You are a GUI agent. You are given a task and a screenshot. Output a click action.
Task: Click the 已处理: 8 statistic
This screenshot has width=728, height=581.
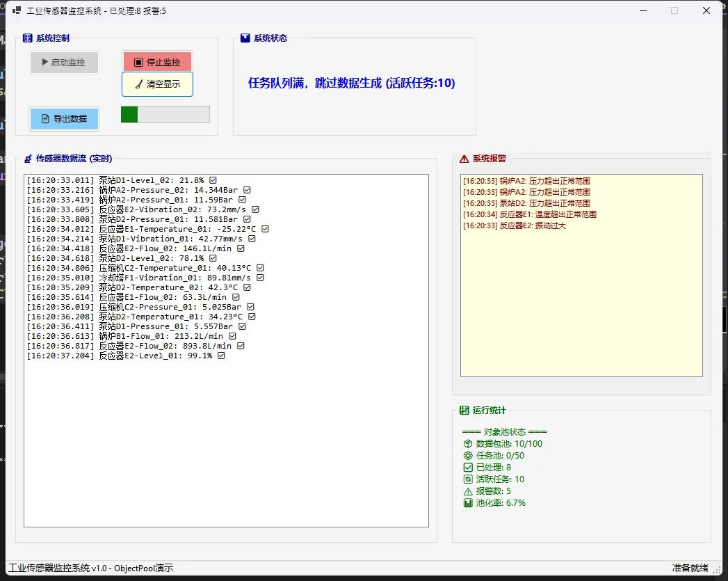(x=487, y=468)
